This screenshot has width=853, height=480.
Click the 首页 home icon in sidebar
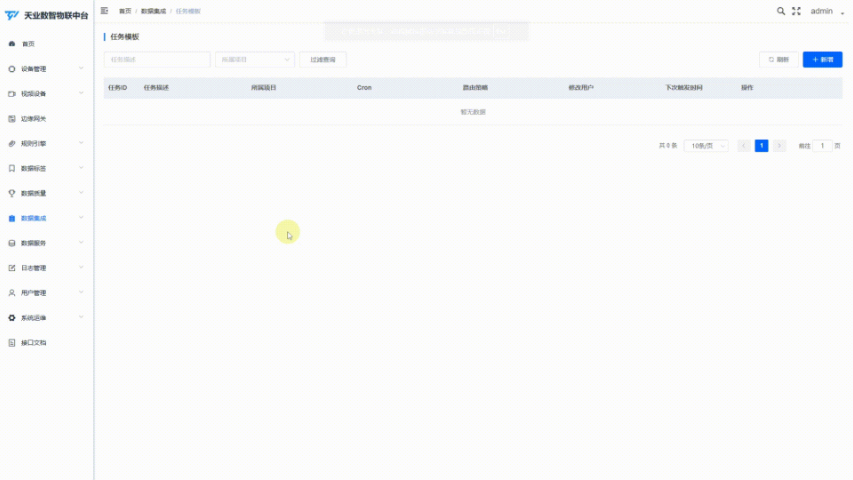tap(12, 44)
